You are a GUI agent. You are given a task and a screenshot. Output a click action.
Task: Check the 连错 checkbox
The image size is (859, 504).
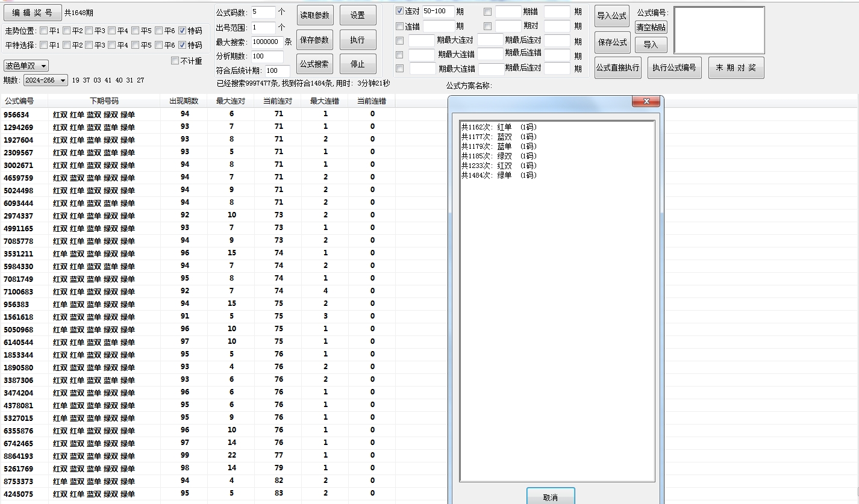tap(400, 26)
